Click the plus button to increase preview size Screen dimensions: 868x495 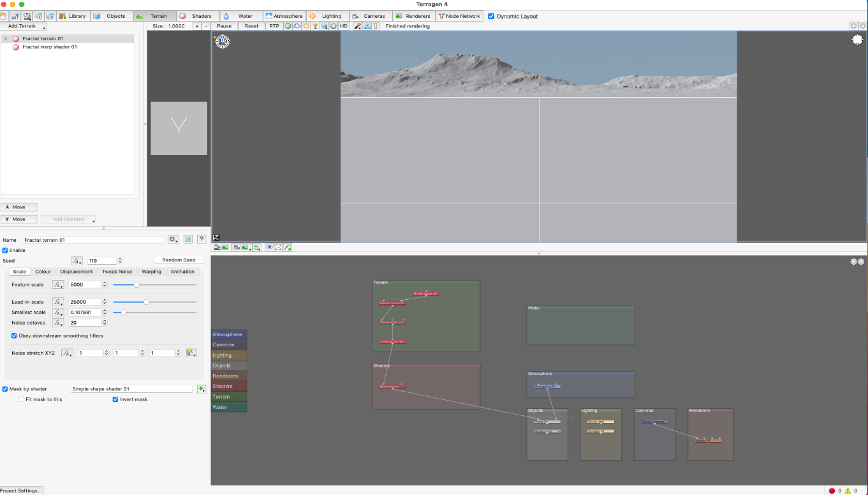point(196,26)
